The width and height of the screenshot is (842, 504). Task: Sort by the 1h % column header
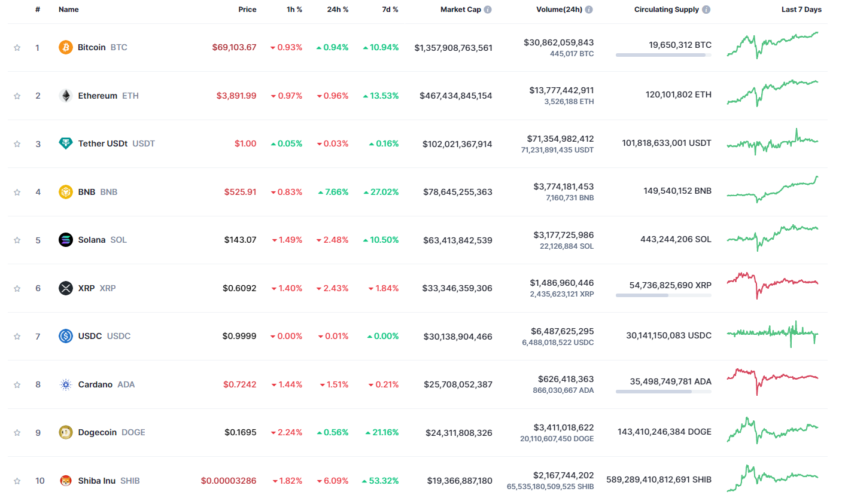pyautogui.click(x=294, y=10)
